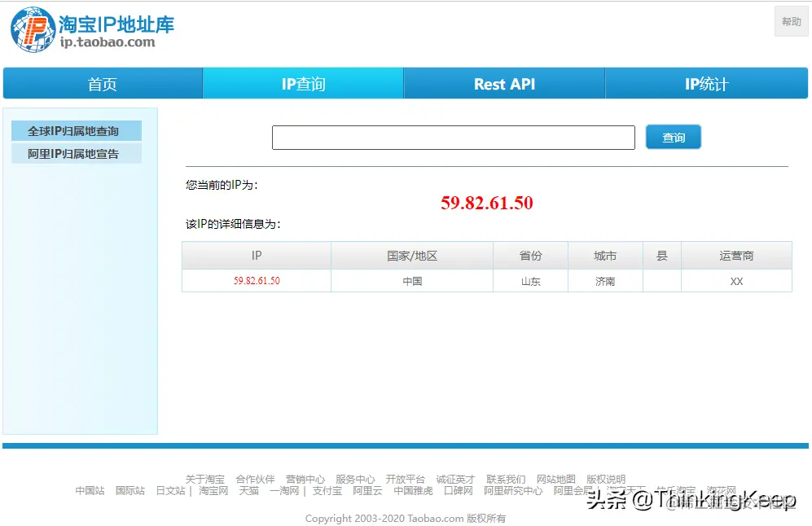
Task: Open the 版权说明 footer link
Action: click(606, 479)
